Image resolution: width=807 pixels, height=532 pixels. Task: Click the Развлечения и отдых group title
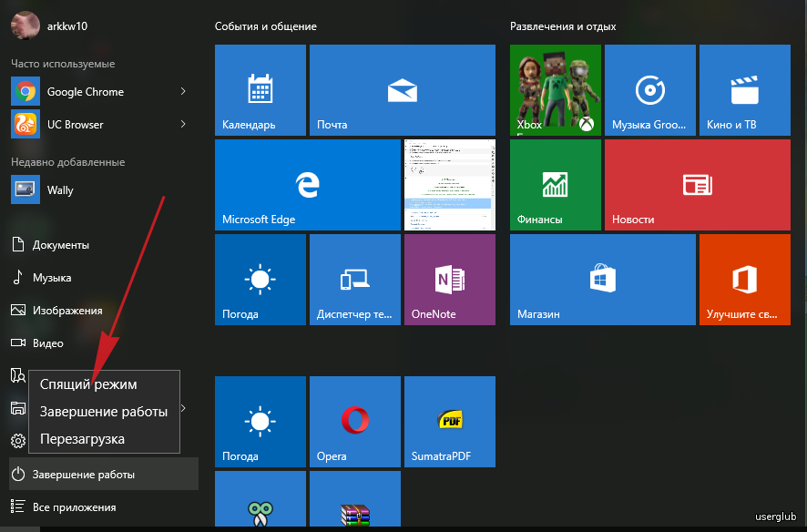[563, 26]
